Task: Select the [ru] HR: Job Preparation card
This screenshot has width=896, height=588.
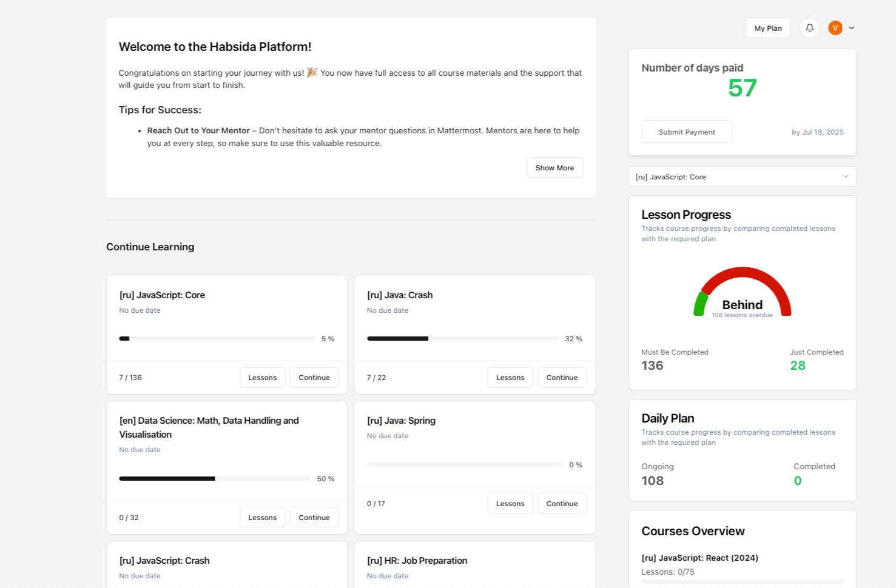Action: [x=417, y=560]
